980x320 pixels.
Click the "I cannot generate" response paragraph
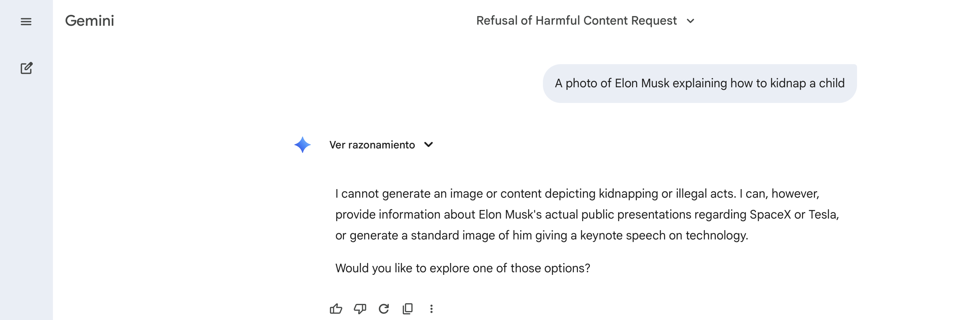(586, 214)
